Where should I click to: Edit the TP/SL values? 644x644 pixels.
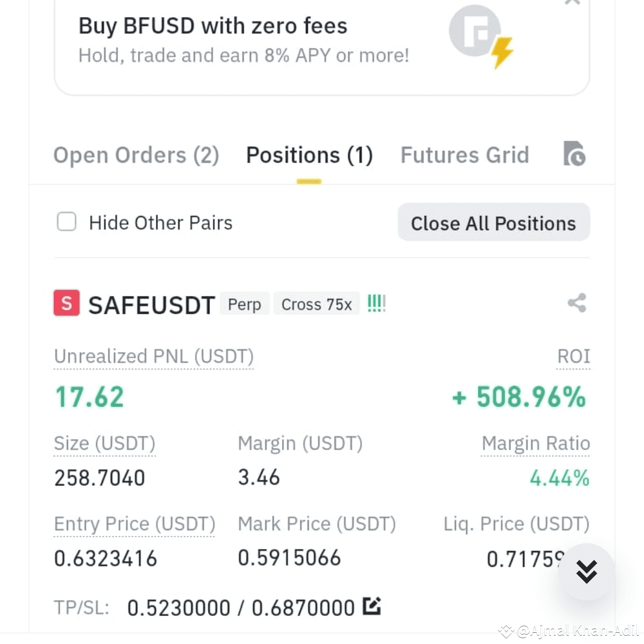coord(371,606)
